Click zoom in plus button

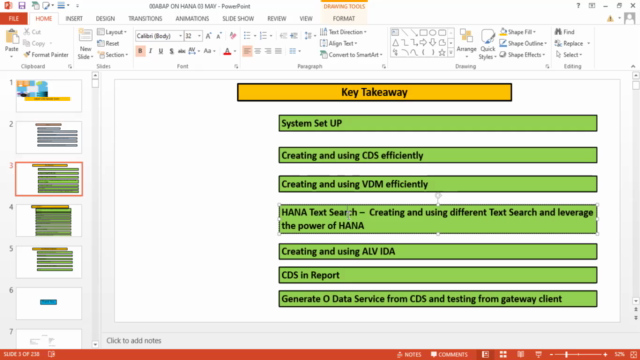click(x=605, y=354)
